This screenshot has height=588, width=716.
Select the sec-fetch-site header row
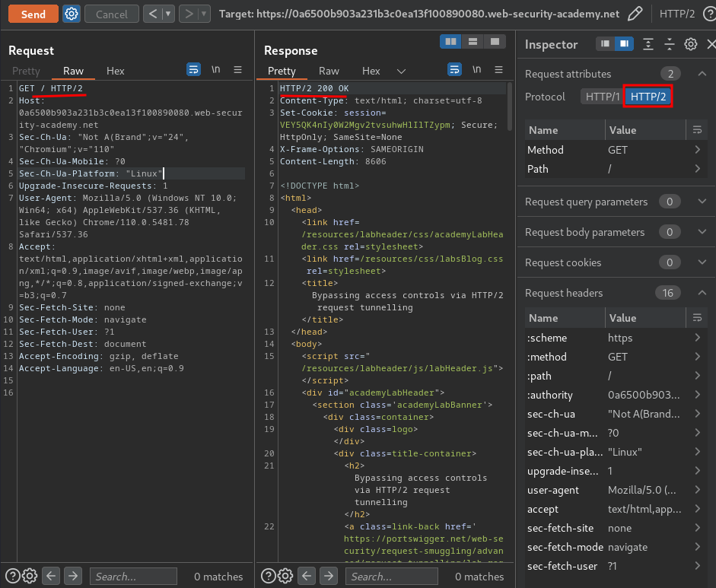[x=616, y=528]
